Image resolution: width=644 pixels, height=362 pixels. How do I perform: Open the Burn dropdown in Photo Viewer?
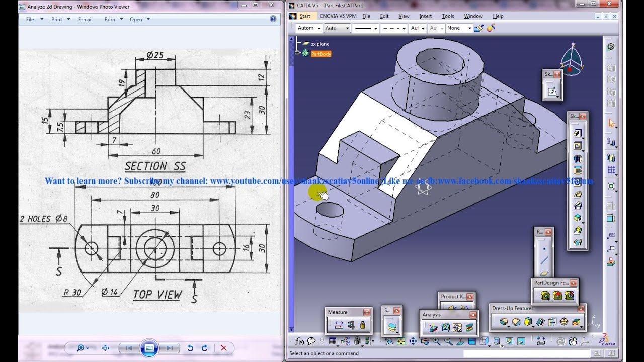(x=113, y=19)
